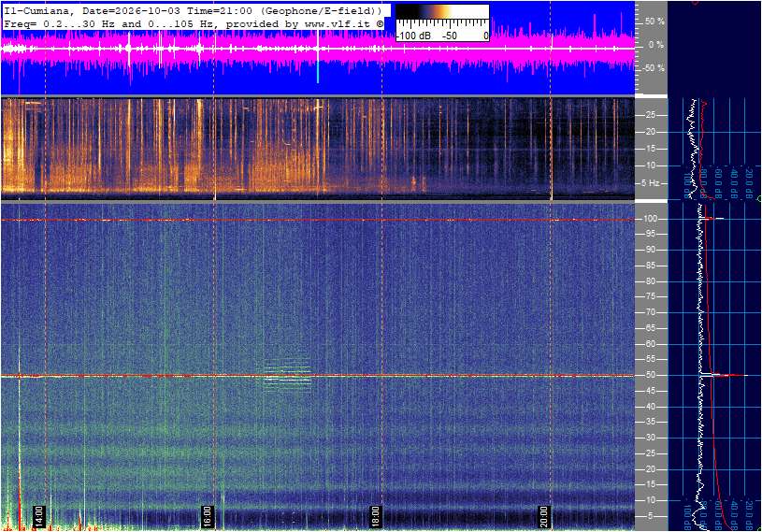Click the dB color scale bar
The width and height of the screenshot is (762, 532).
coord(442,12)
